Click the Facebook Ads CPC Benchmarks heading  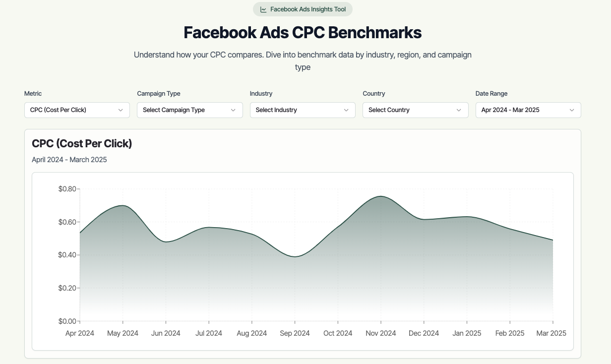[x=303, y=33]
